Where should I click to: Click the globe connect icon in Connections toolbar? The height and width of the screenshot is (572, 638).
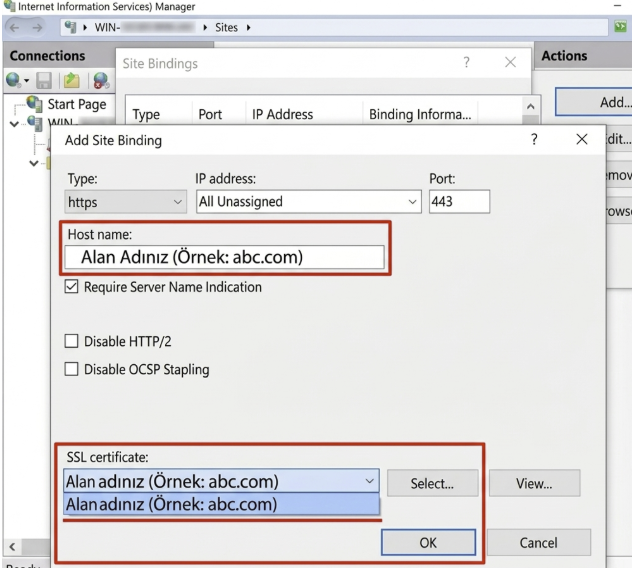(x=13, y=80)
